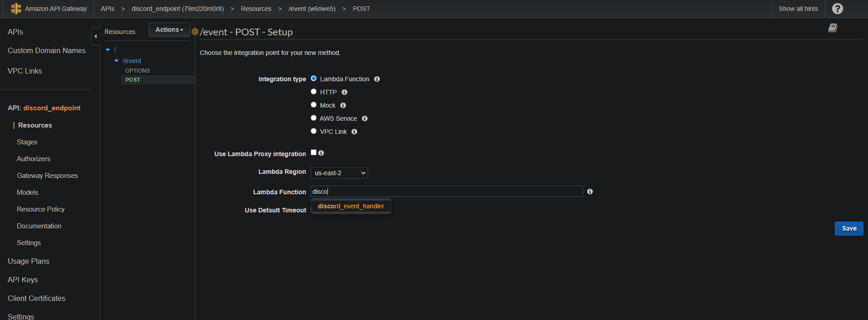Open Stages in sidebar
Image resolution: width=868 pixels, height=320 pixels.
point(27,142)
